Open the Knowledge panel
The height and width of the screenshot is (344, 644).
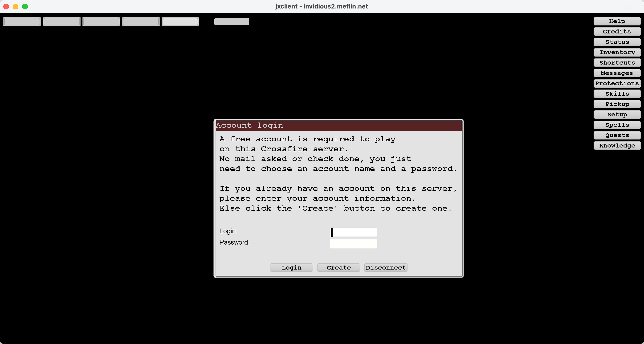coord(617,146)
